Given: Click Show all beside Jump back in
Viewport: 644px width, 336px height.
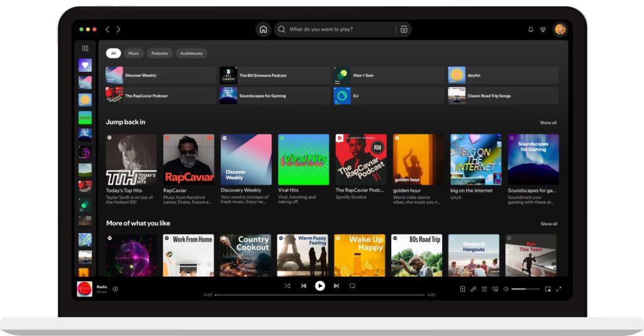Looking at the screenshot, I should [x=548, y=122].
